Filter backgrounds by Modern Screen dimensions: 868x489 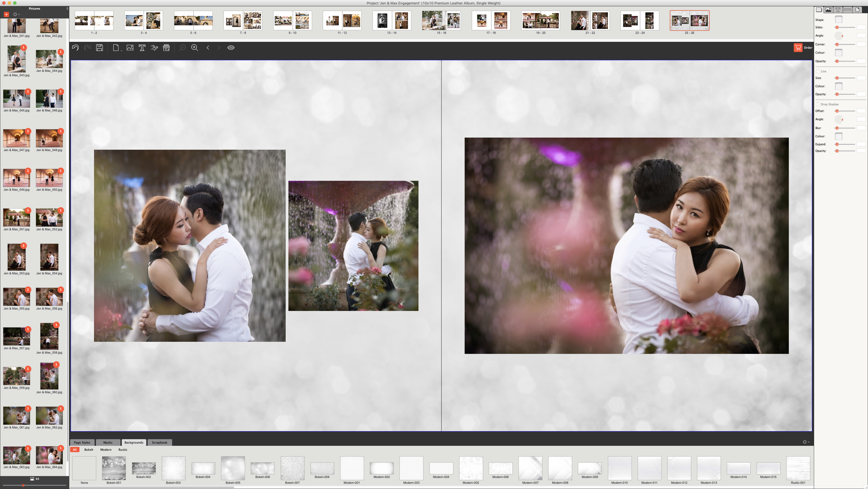click(106, 450)
